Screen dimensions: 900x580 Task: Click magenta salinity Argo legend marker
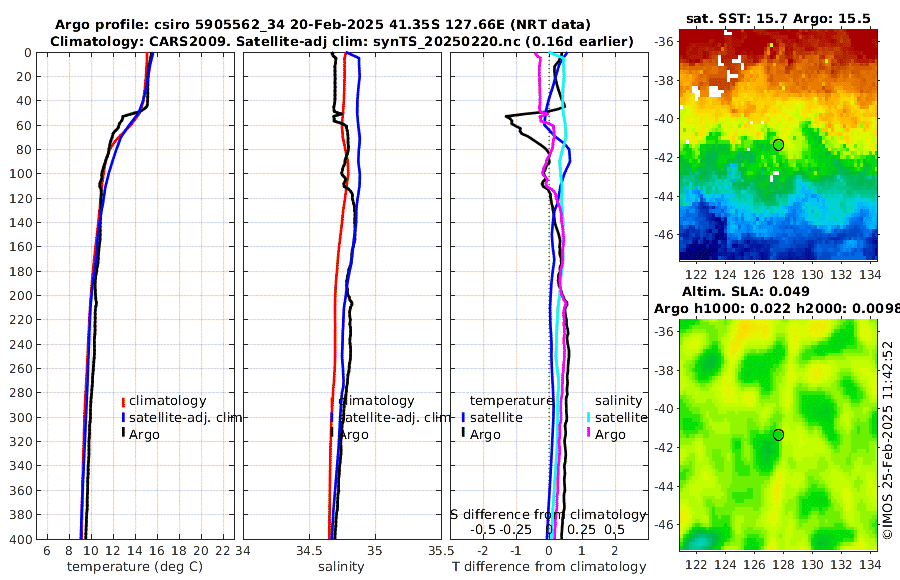tap(589, 434)
